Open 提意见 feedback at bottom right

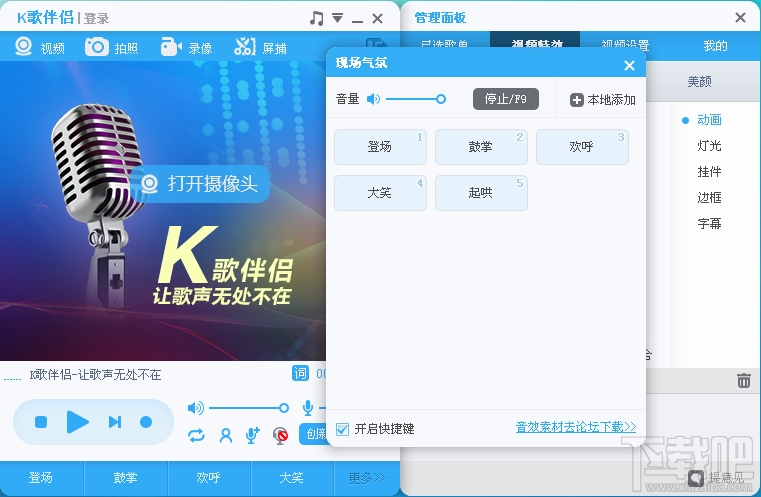[715, 479]
